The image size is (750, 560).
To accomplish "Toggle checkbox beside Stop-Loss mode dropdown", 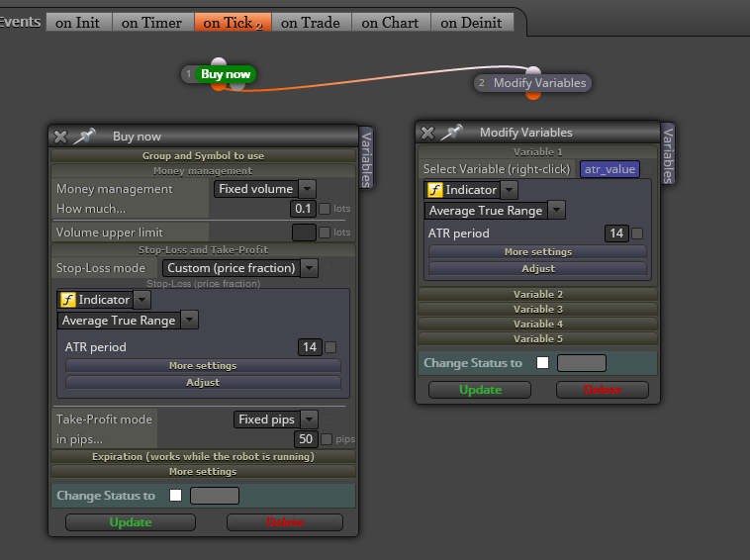I will [x=327, y=268].
